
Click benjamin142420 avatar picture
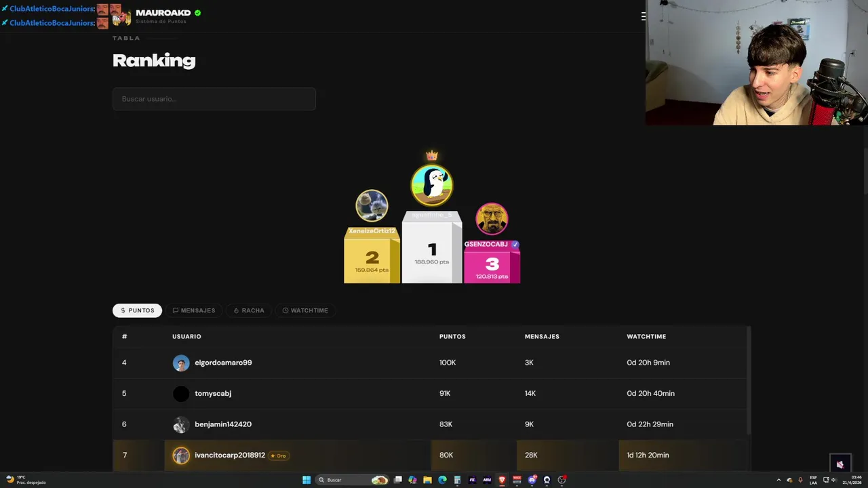[181, 425]
